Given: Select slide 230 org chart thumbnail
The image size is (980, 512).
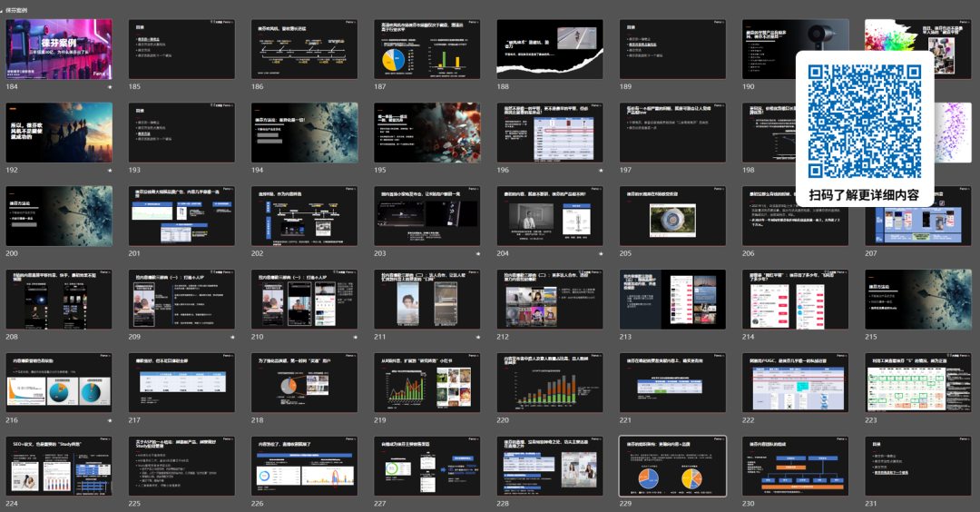Looking at the screenshot, I should pos(796,467).
